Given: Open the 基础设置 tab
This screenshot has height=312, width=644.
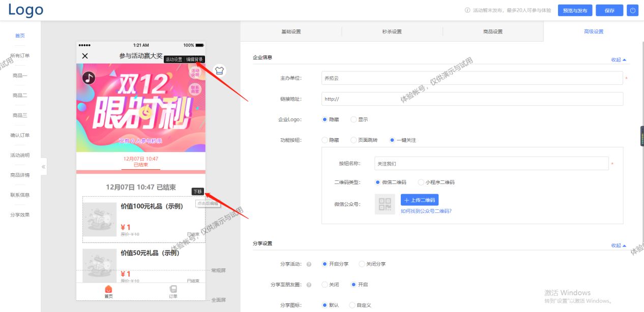Looking at the screenshot, I should [290, 31].
